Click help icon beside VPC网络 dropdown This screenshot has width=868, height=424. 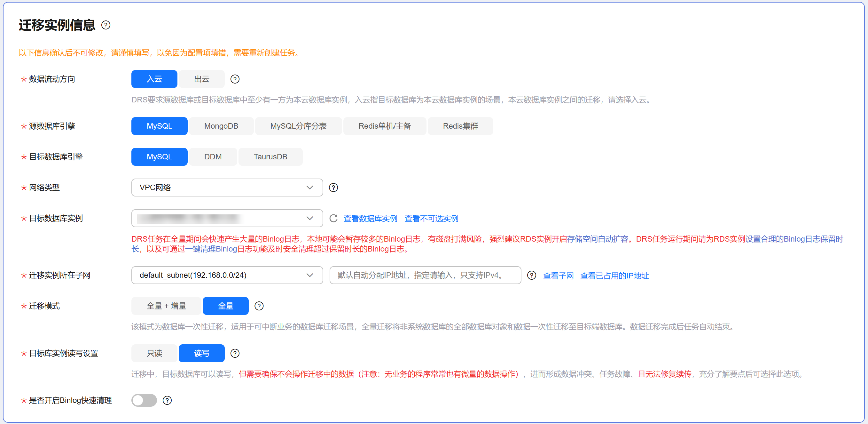click(x=333, y=187)
